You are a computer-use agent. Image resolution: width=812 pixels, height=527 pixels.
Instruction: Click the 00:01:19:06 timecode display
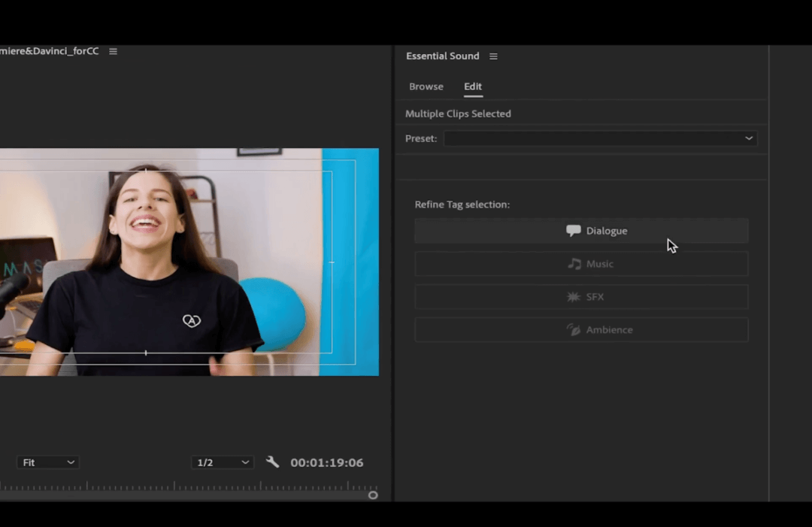(326, 462)
